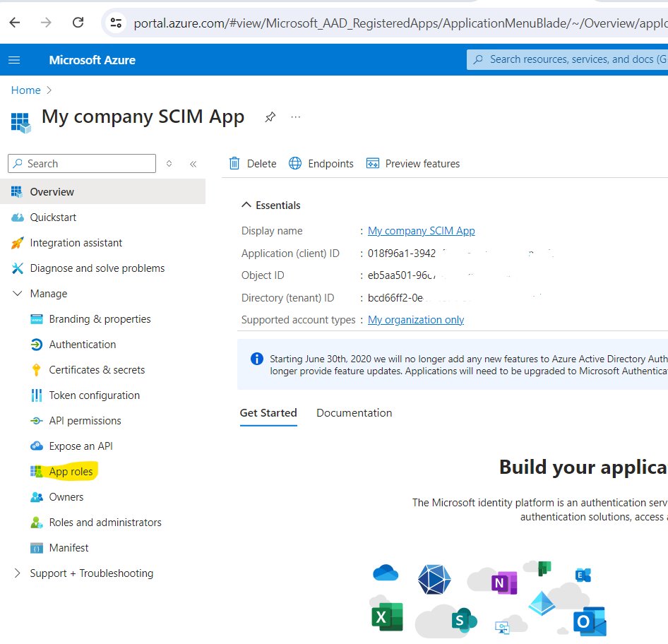Viewport: 668px width, 644px height.
Task: Click the Expose an API cloud icon
Action: (37, 446)
